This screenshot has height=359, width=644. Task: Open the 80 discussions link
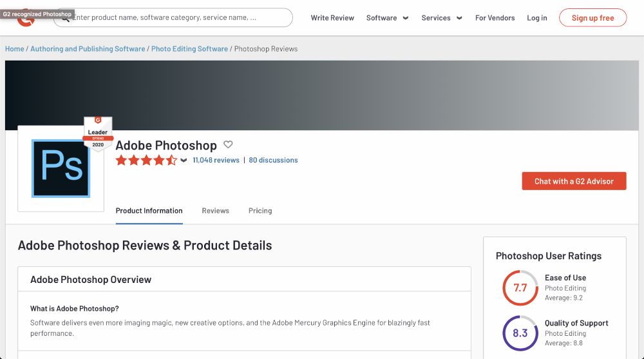pos(273,160)
